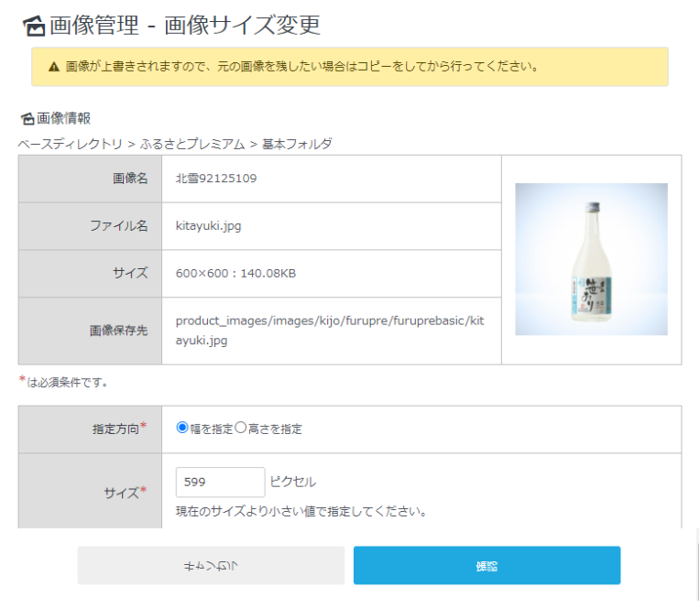The height and width of the screenshot is (608, 700).
Task: Click the 画像管理 - 画像サイズ変更 page title
Action: [x=184, y=26]
